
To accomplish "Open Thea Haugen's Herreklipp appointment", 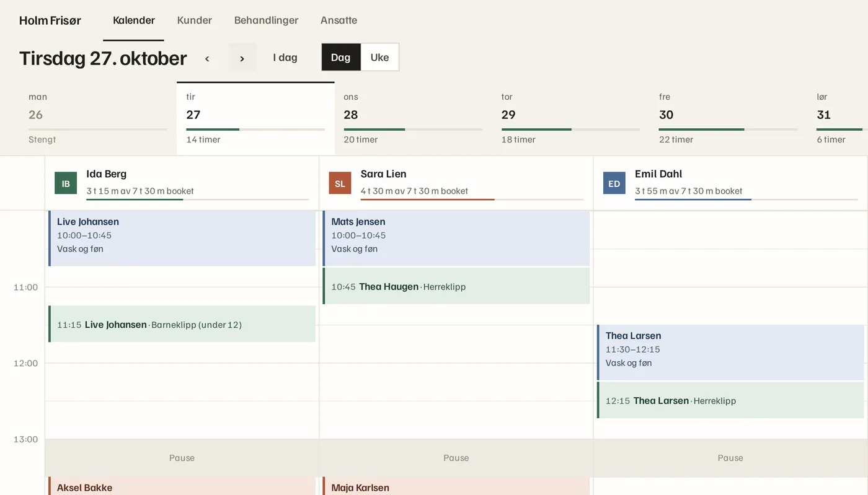I will coord(456,286).
